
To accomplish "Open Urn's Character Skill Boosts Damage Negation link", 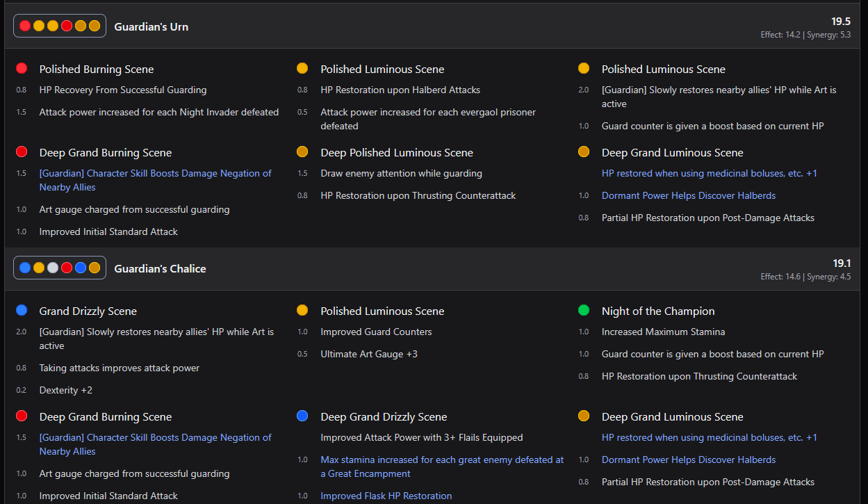I will click(156, 180).
